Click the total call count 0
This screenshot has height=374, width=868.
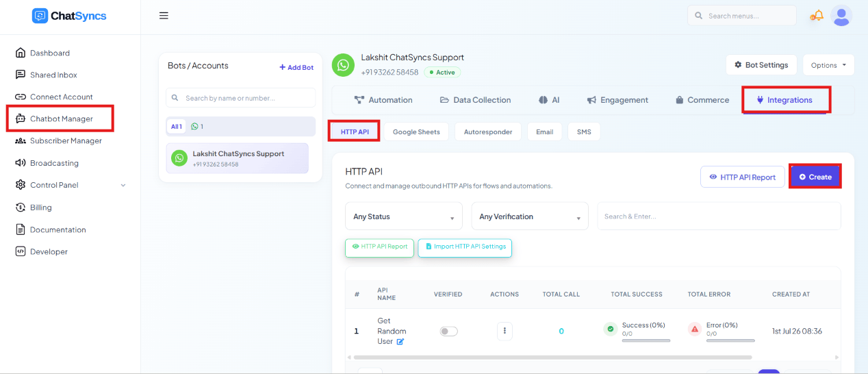561,332
